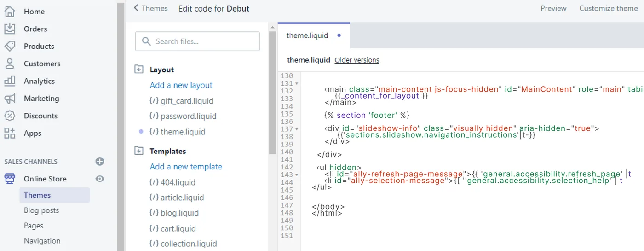Open password.liquid file
This screenshot has height=251, width=644.
189,116
